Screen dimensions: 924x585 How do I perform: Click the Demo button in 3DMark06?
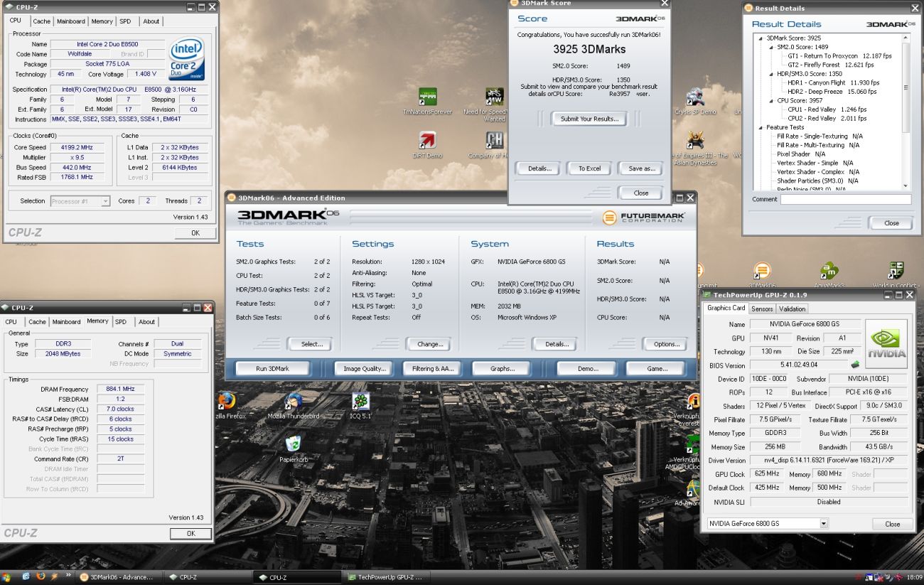(587, 368)
